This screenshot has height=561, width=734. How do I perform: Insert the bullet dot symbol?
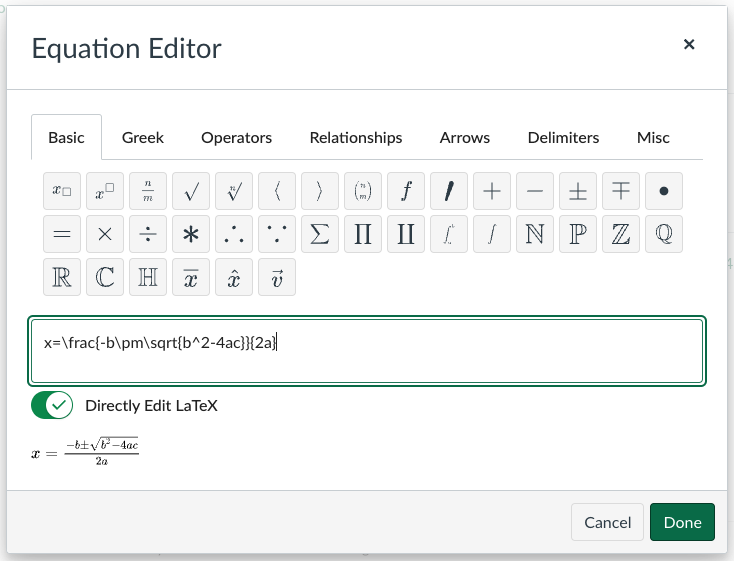point(664,191)
